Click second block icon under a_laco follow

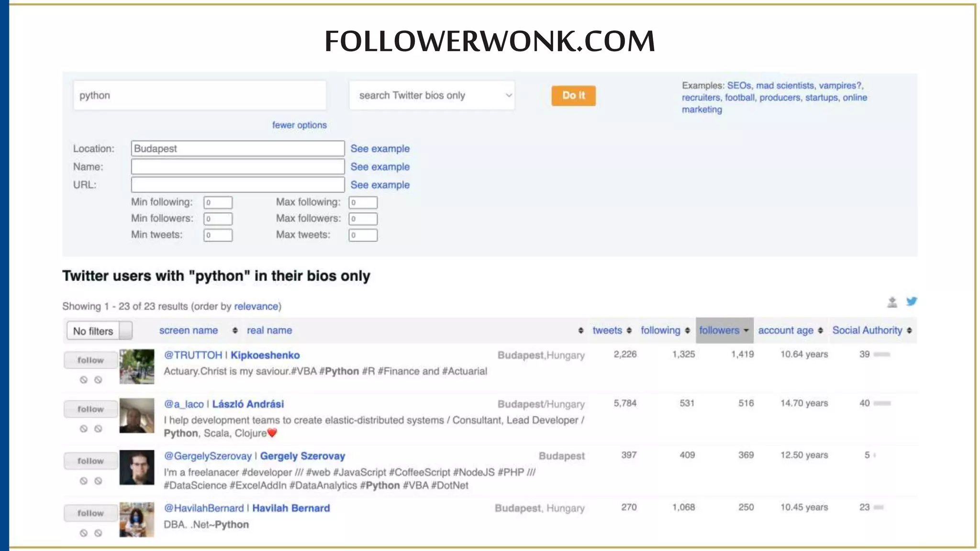pyautogui.click(x=98, y=429)
